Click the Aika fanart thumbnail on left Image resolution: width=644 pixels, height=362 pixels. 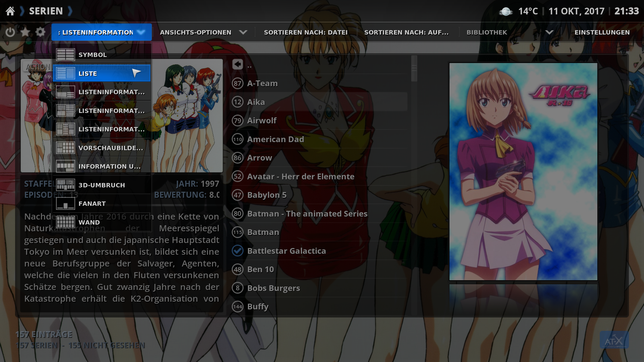(122, 116)
